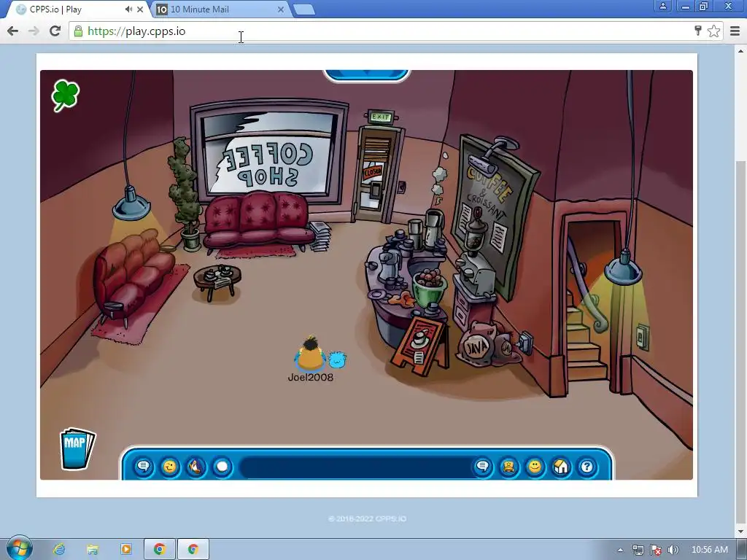Sit on the red couch under window
The image size is (747, 560).
(x=258, y=220)
